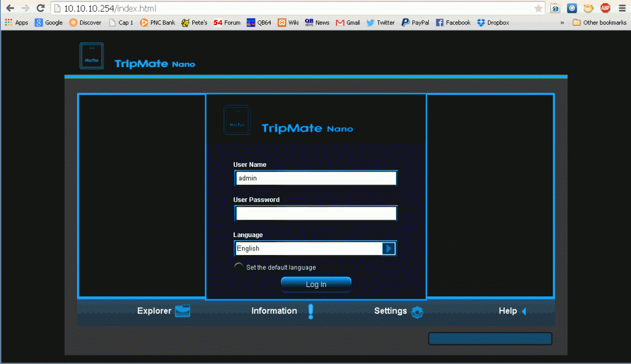Click the User Password input field

[316, 213]
